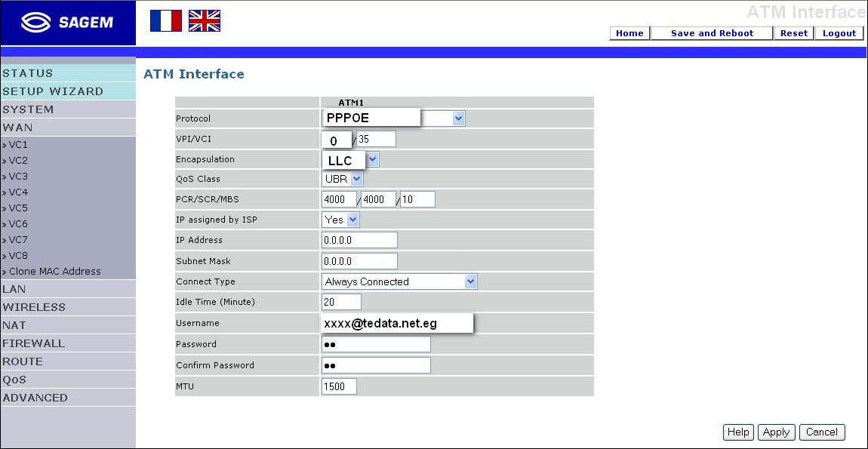Open the Encapsulation dropdown
The height and width of the screenshot is (449, 868).
pos(371,158)
